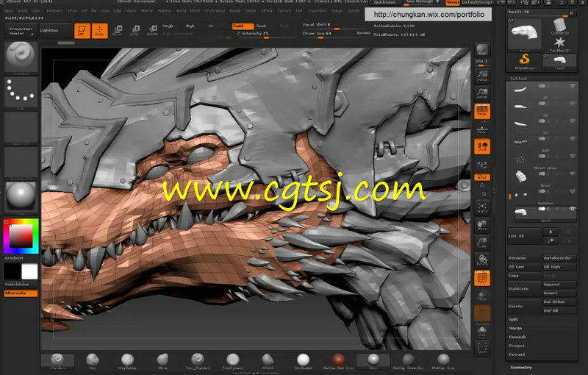
Task: Expand the Split subsection
Action: coord(513,320)
